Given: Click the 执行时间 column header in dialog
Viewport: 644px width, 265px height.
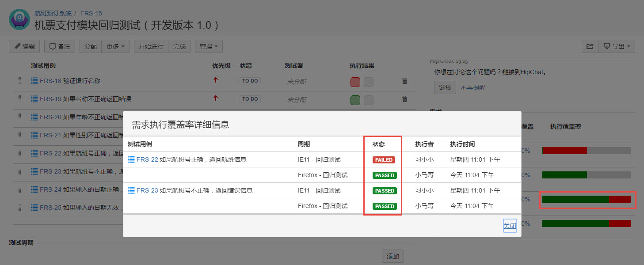Looking at the screenshot, I should click(x=462, y=144).
